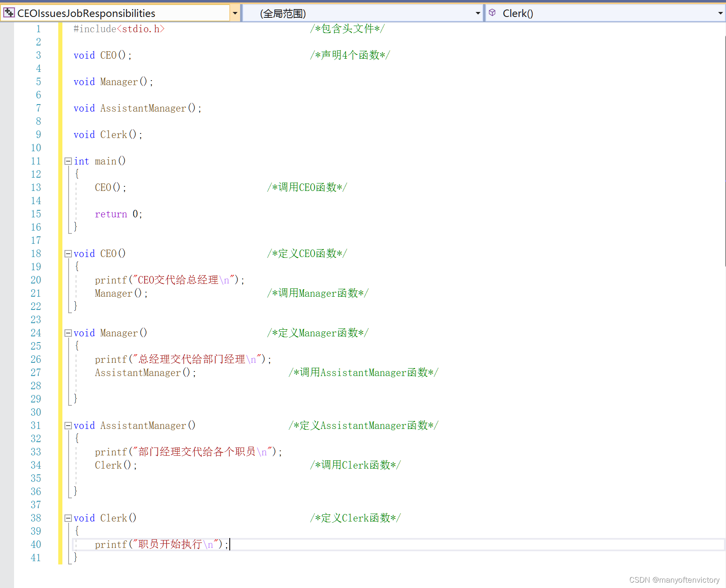Click the CEO(); call inside main

point(110,188)
